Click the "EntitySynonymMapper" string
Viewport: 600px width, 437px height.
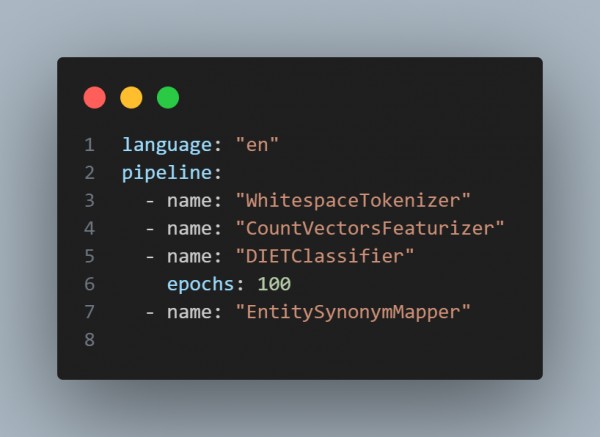[x=353, y=312]
